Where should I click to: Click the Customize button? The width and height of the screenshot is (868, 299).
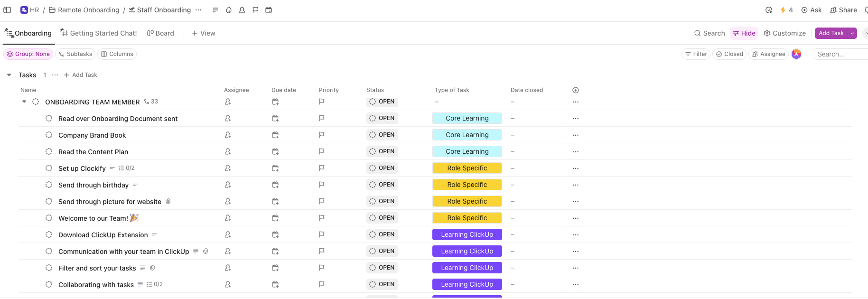pos(784,33)
